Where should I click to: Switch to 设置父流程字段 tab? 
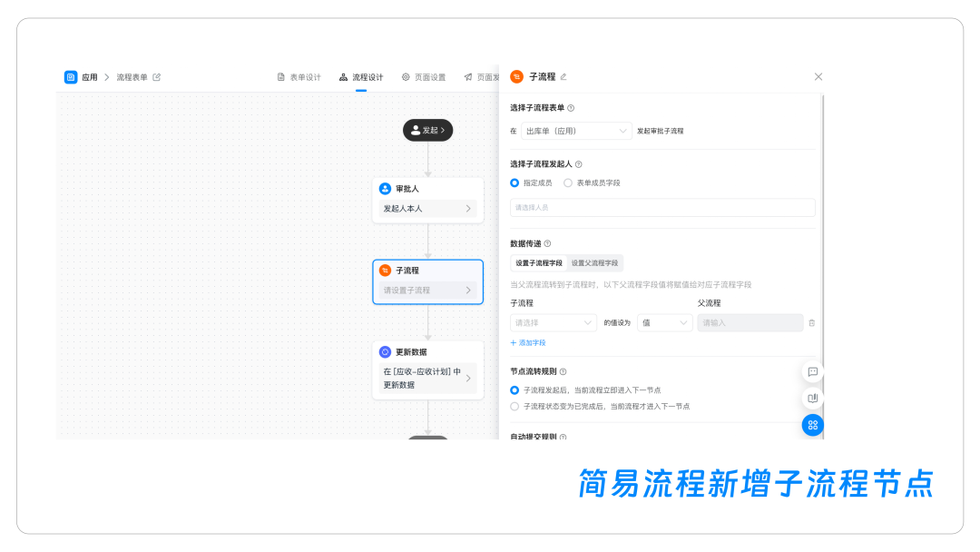point(594,263)
